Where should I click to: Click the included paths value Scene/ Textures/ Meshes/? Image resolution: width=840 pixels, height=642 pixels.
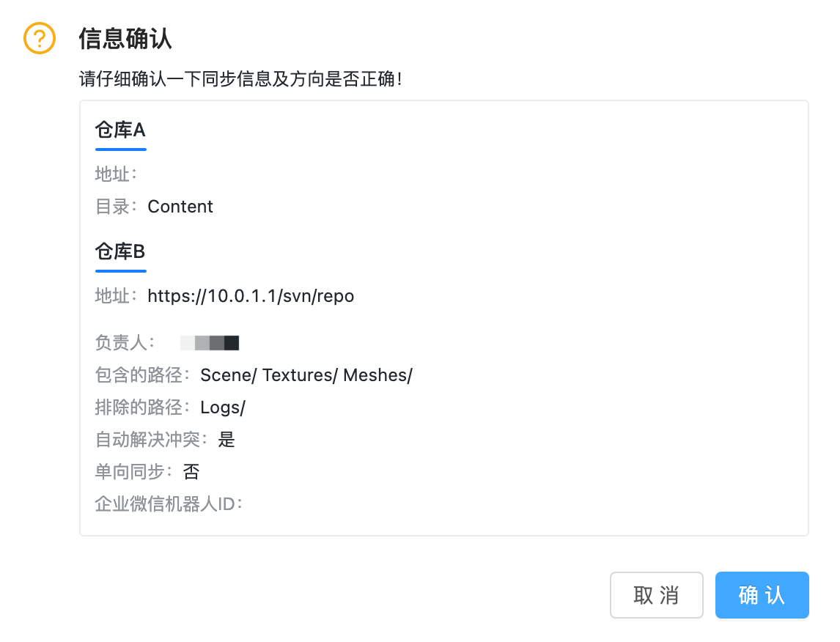[306, 375]
